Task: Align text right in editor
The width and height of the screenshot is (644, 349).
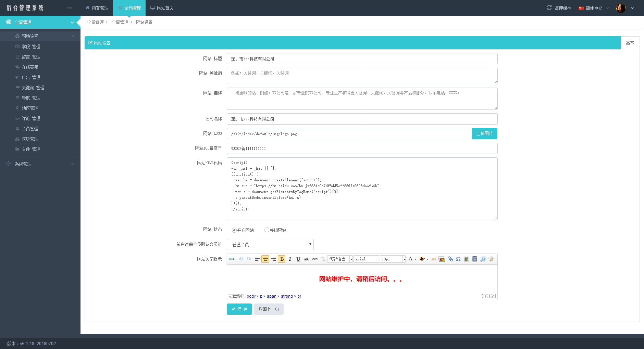Action: 274,259
